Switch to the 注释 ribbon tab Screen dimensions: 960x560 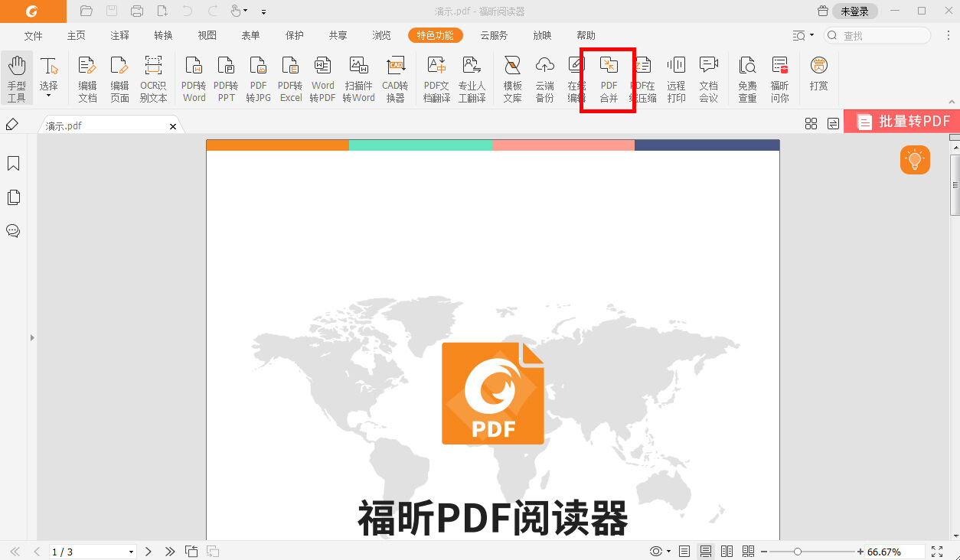click(119, 35)
